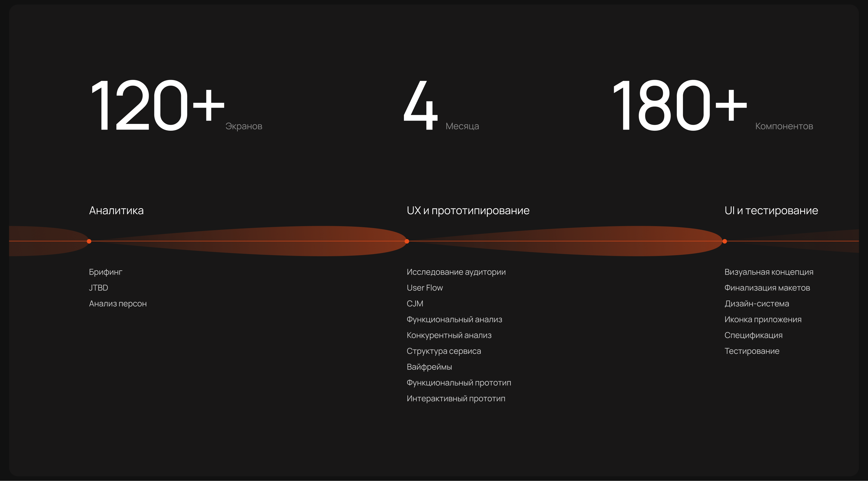
Task: Select the UI и тестирование heading
Action: coord(771,210)
